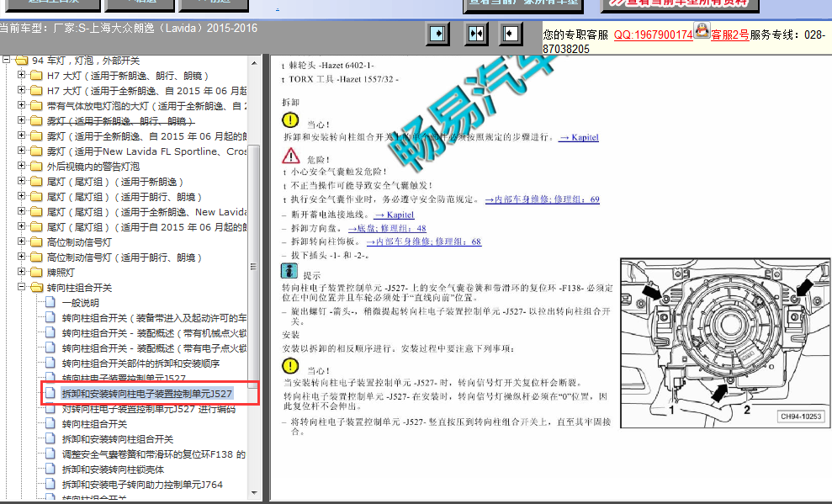Collapse the 94 车灯，灯泡，外部开关 node
This screenshot has width=832, height=504.
coord(7,60)
